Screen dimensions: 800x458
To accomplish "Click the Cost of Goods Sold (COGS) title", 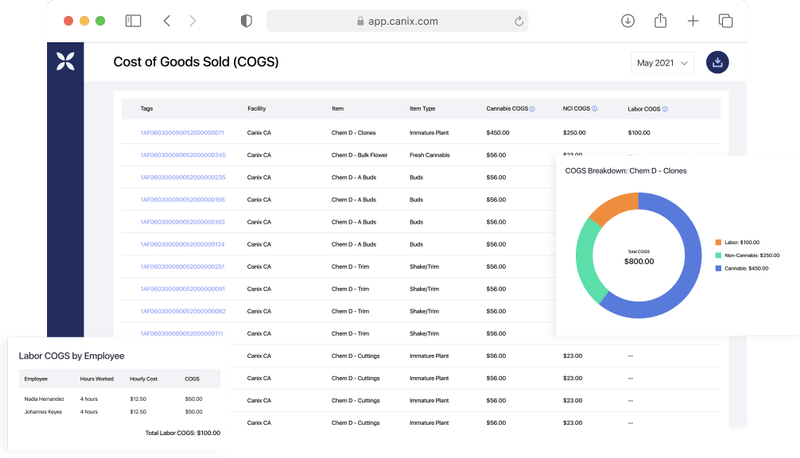I will (196, 62).
